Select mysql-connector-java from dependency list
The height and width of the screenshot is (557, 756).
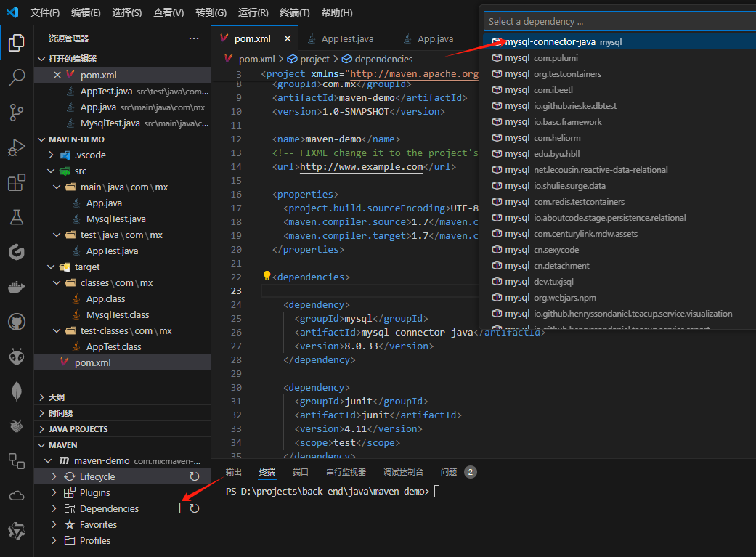pos(550,42)
